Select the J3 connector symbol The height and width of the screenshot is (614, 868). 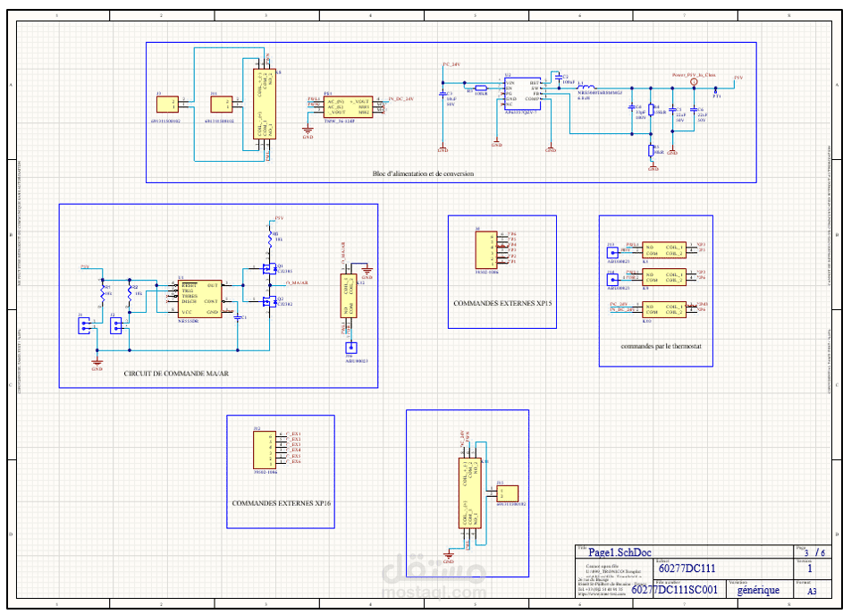coord(167,104)
